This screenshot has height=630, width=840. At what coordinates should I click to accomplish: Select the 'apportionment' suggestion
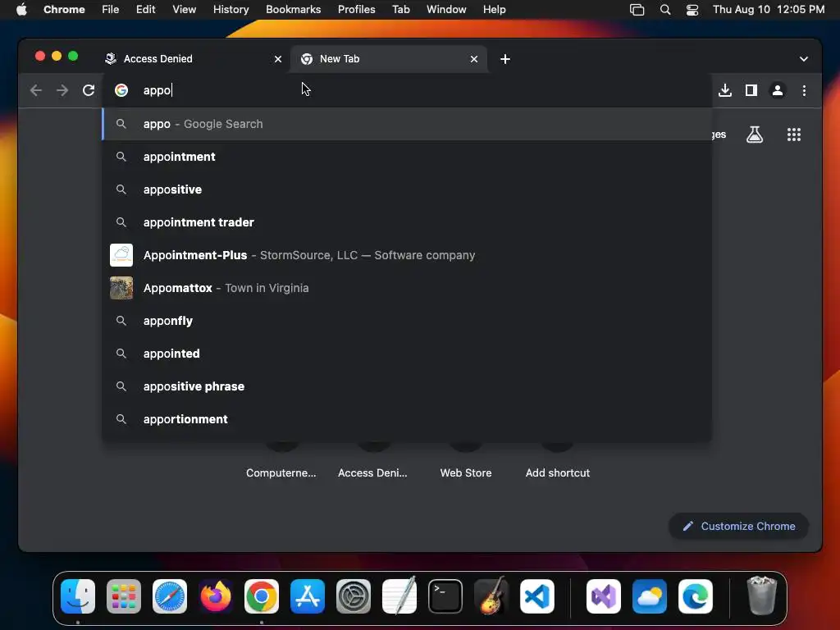pos(407,419)
